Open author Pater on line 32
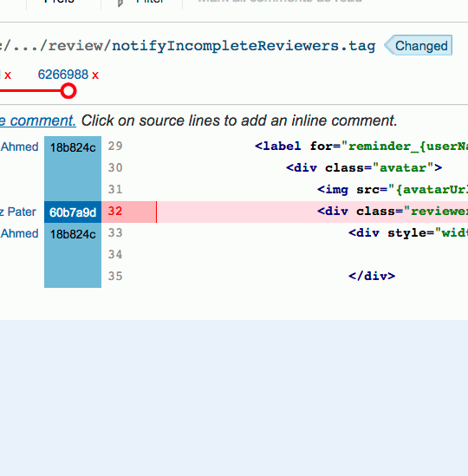Viewport: 468px width, 476px height. [18, 212]
